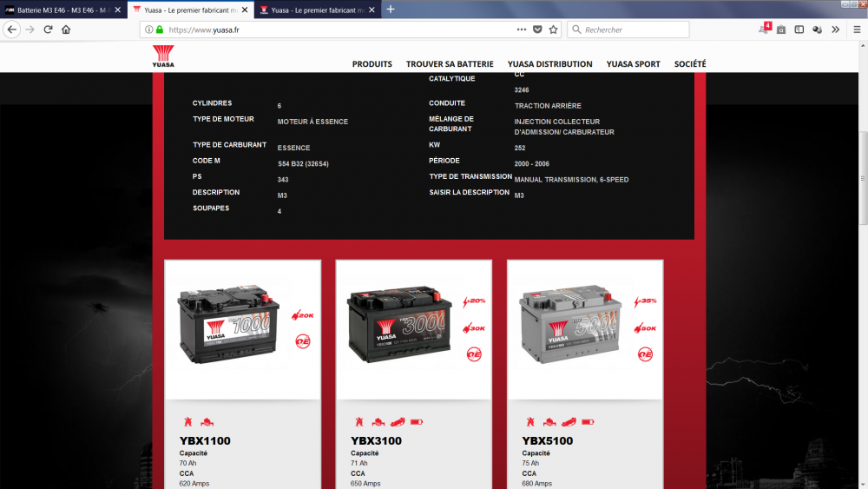Close the active Yuasa tab
This screenshot has width=868, height=489.
pyautogui.click(x=245, y=10)
